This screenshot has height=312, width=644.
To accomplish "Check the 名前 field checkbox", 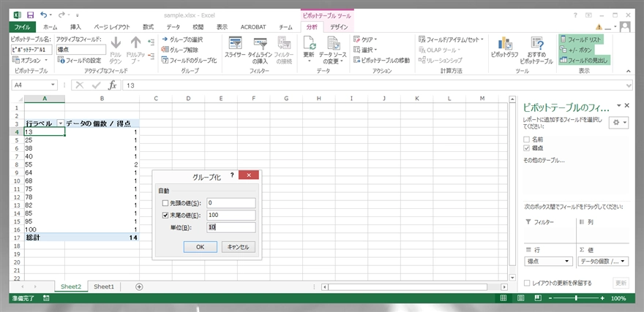I will [x=527, y=140].
